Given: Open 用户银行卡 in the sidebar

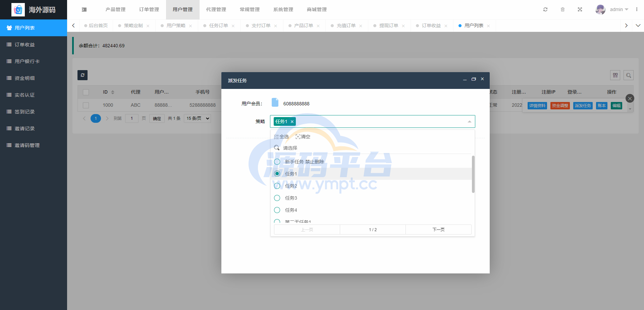Looking at the screenshot, I should (34, 61).
